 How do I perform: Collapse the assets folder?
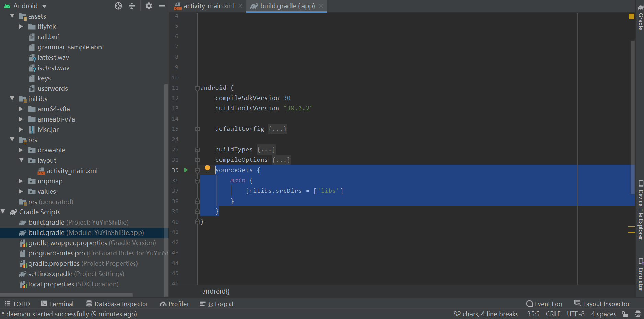(x=12, y=16)
